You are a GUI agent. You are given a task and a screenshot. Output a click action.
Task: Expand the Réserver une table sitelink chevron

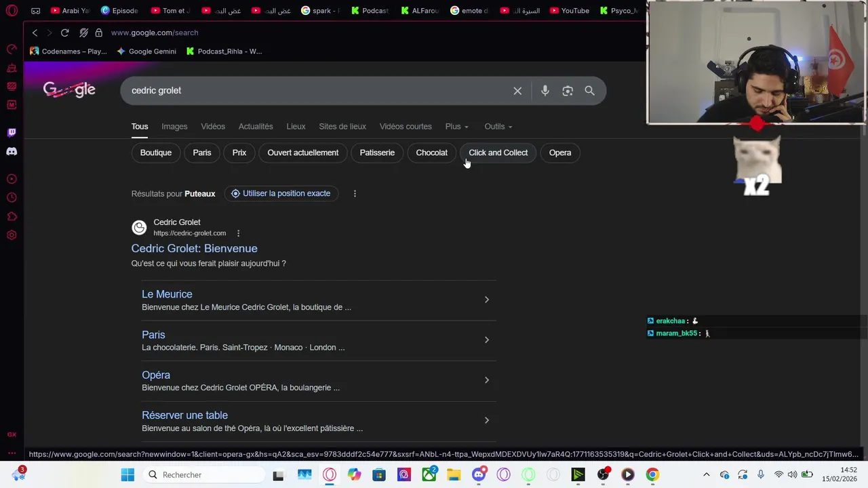pyautogui.click(x=486, y=421)
